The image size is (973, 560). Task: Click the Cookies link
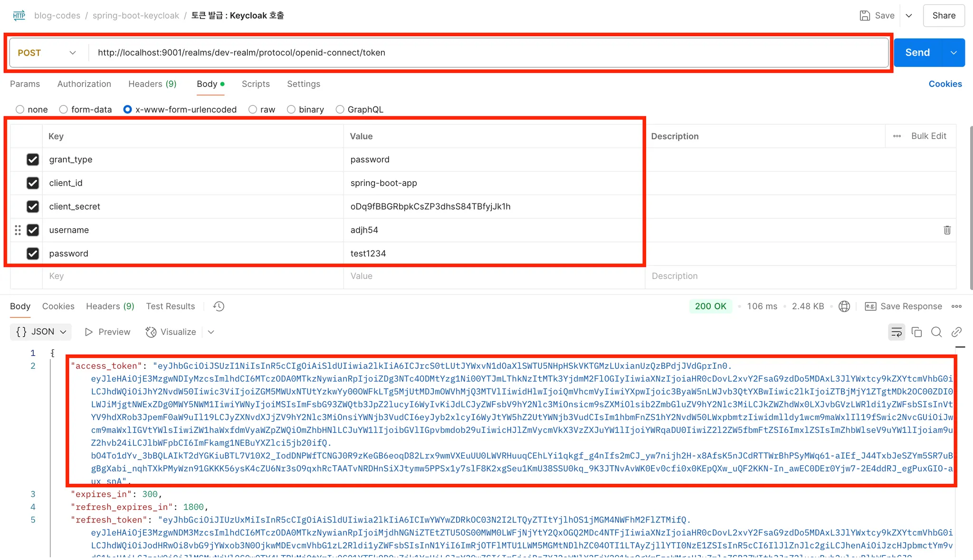coord(945,84)
